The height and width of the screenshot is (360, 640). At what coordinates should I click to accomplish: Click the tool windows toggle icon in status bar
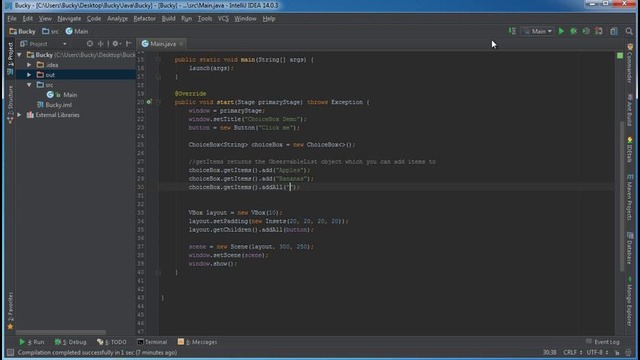[10, 352]
